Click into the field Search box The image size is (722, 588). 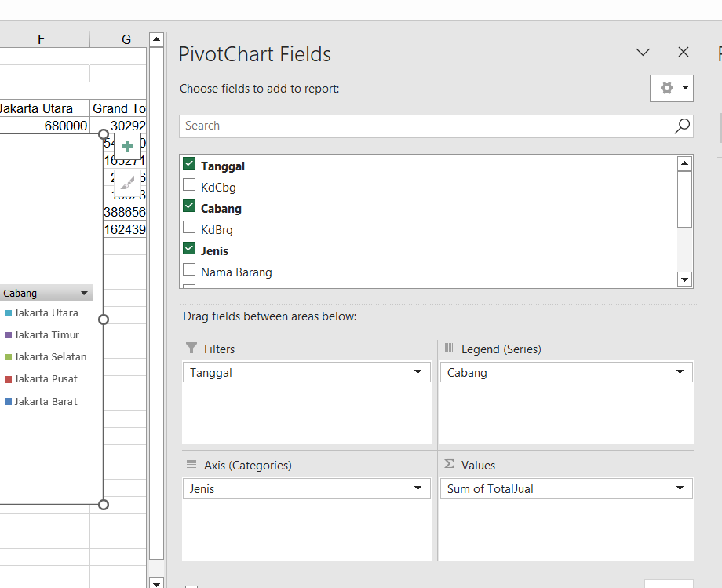pyautogui.click(x=424, y=126)
